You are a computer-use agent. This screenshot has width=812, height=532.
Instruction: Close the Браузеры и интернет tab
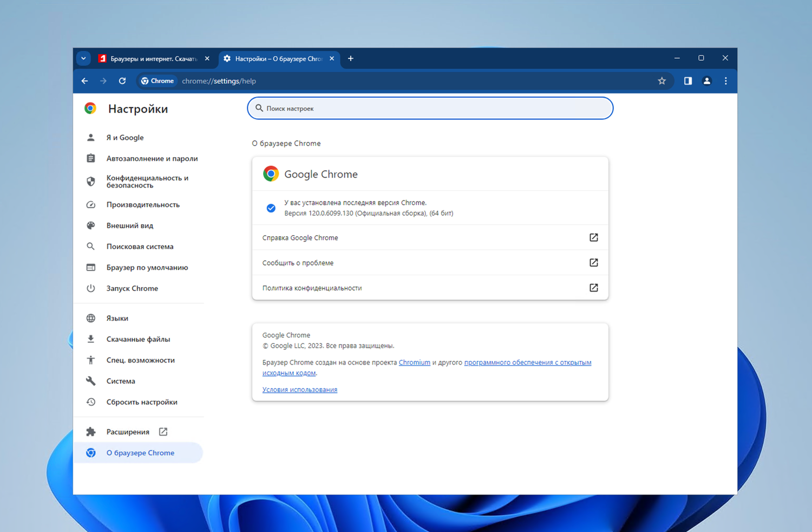(x=207, y=59)
